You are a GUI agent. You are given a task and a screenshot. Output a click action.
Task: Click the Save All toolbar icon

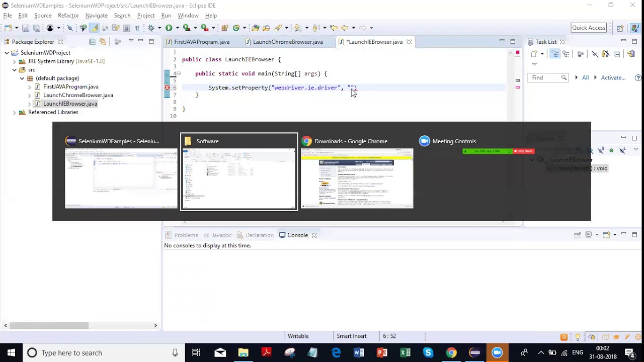(36, 28)
